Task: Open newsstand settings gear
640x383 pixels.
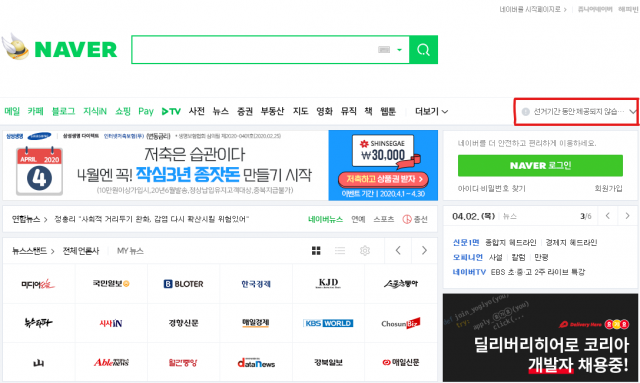Action: pos(364,250)
